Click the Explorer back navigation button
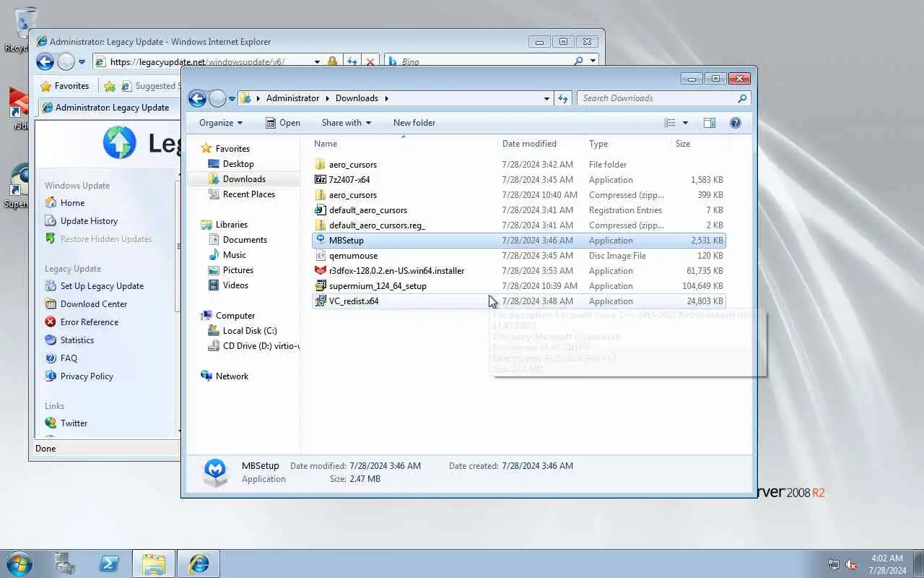 click(197, 98)
